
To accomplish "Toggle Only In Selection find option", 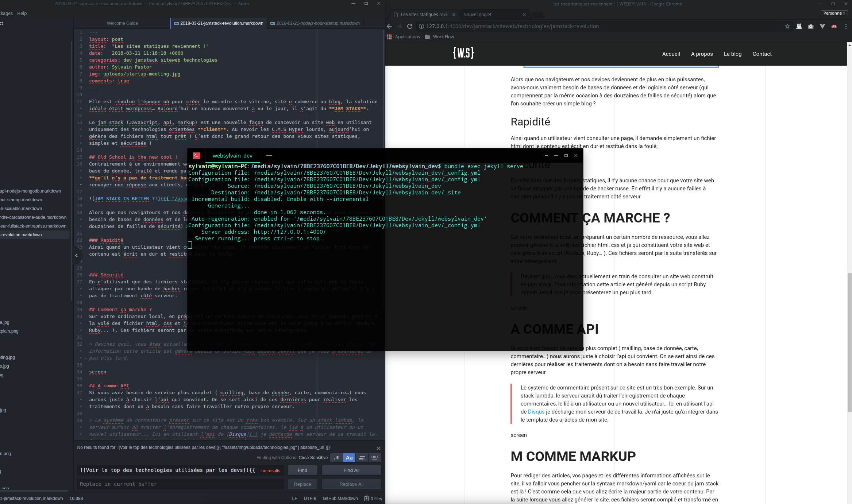I will click(x=362, y=457).
